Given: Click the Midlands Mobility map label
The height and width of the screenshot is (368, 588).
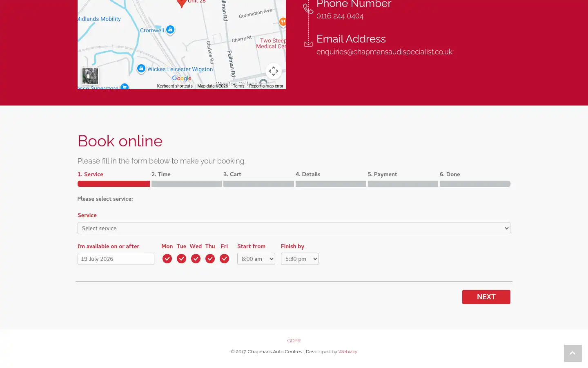Looking at the screenshot, I should 99,19.
